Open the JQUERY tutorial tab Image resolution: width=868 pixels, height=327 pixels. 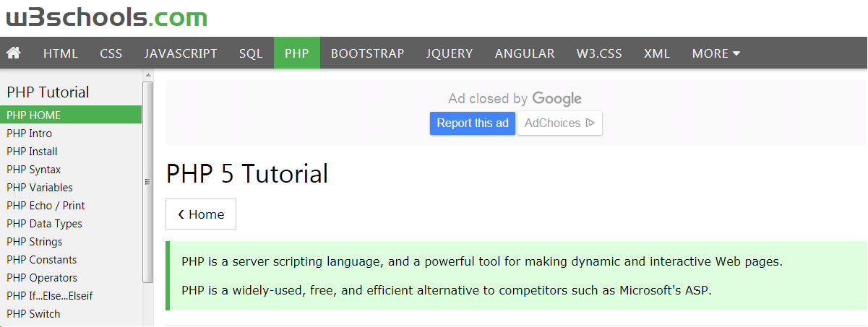[x=450, y=53]
